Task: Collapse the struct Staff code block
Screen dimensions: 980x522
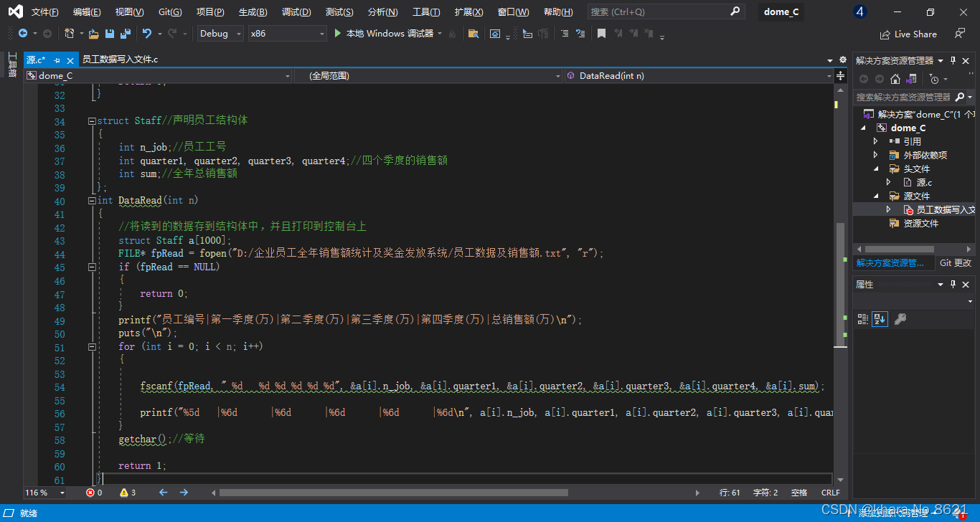Action: coord(92,121)
